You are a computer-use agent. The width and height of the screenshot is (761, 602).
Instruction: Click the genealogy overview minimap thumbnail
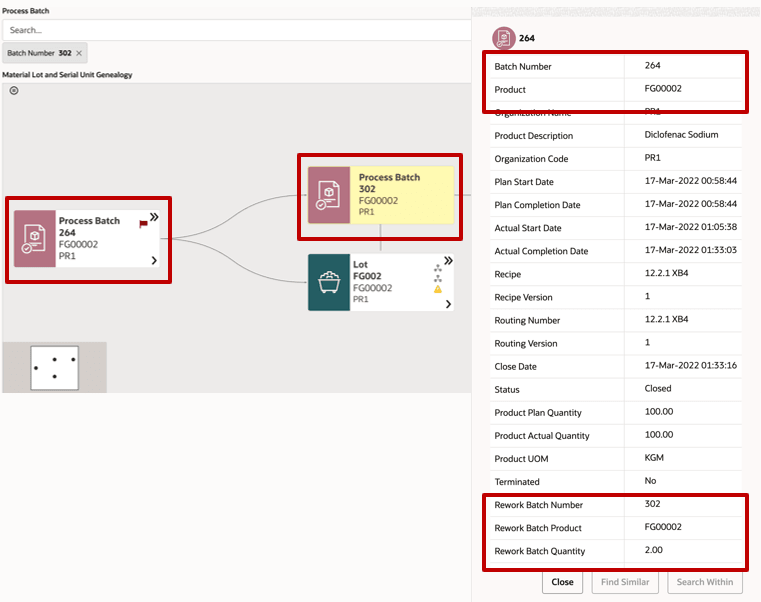click(x=54, y=368)
